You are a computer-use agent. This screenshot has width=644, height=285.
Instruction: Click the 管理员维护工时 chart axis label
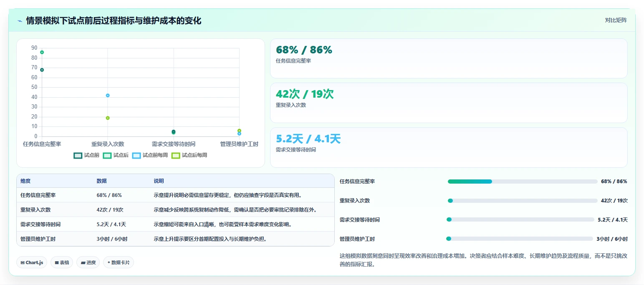239,144
